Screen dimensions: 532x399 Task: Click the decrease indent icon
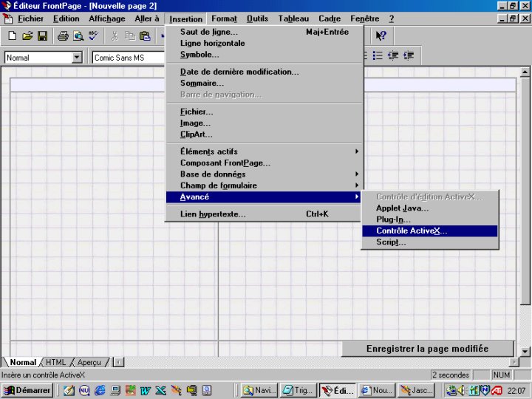point(393,55)
